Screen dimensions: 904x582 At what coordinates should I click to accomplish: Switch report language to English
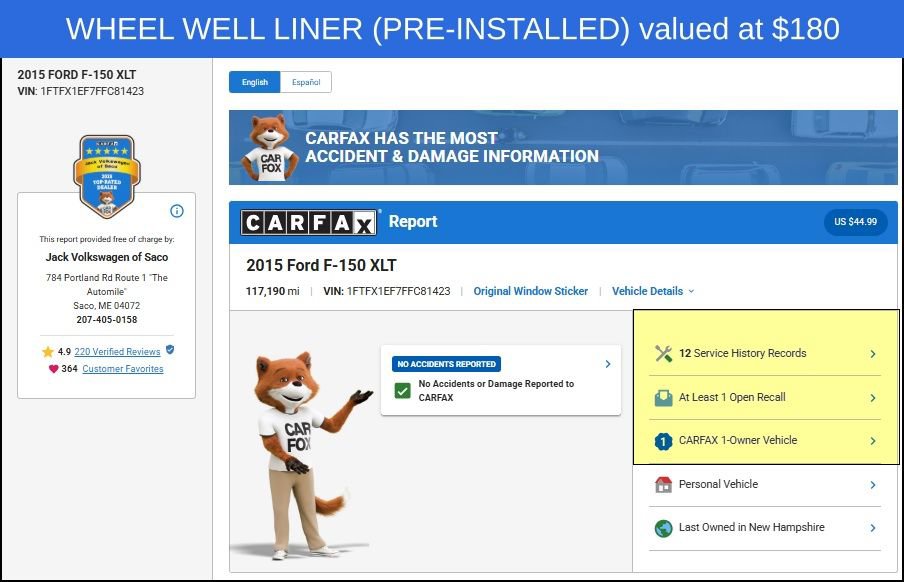(x=255, y=82)
